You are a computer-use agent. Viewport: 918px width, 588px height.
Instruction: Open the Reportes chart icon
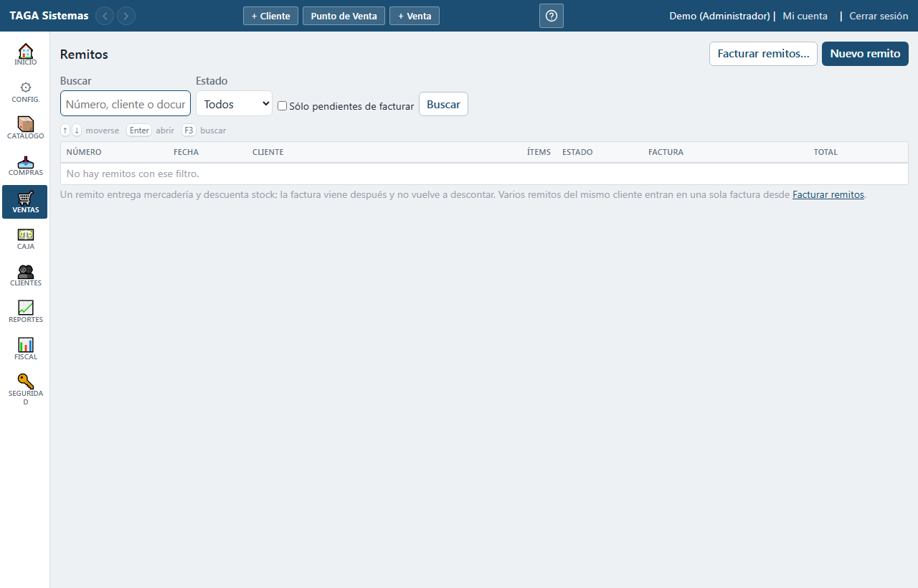click(25, 312)
